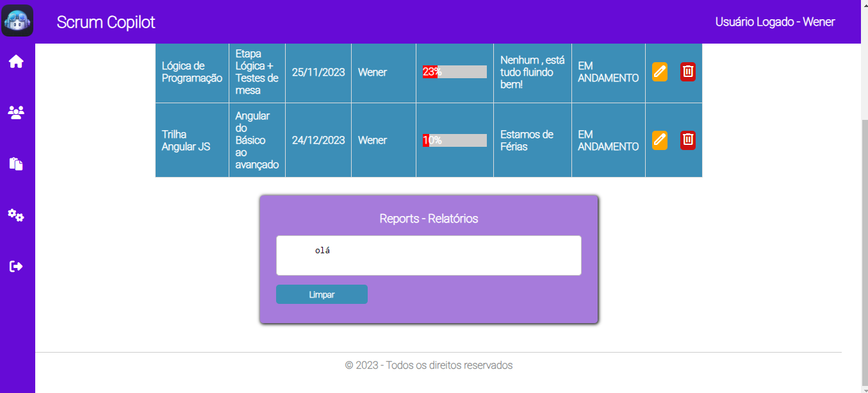The height and width of the screenshot is (393, 868).
Task: Log out using the exit icon at sidebar bottom
Action: [15, 266]
